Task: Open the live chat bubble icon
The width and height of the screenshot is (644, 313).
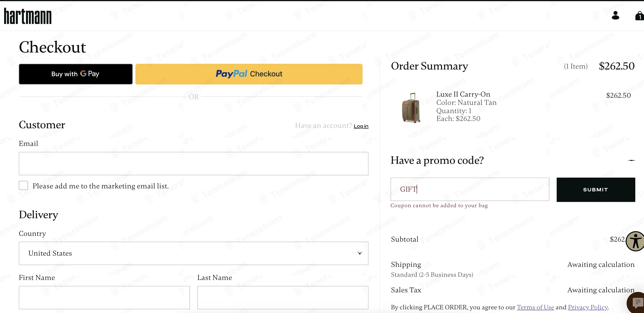Action: (x=636, y=302)
